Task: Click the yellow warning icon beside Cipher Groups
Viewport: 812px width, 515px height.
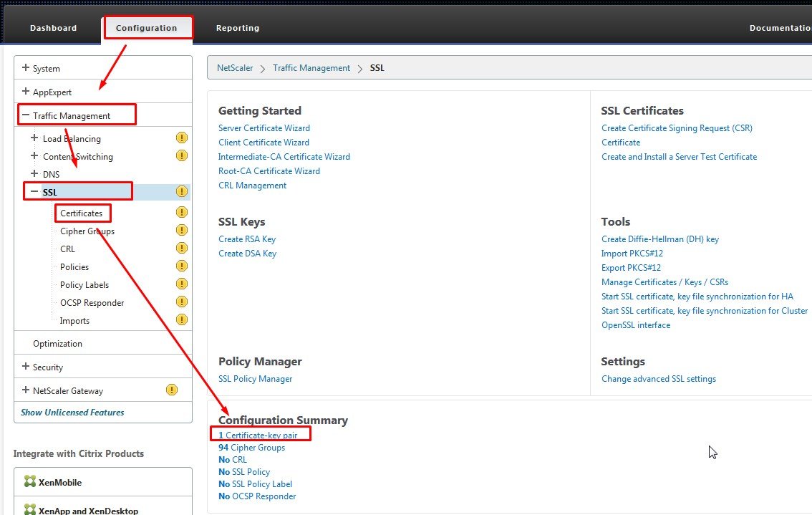Action: pos(181,231)
